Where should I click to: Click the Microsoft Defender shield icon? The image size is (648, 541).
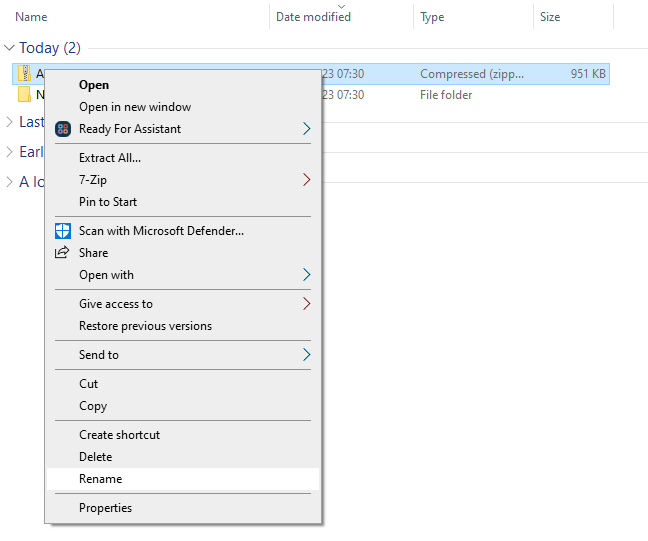pos(62,231)
